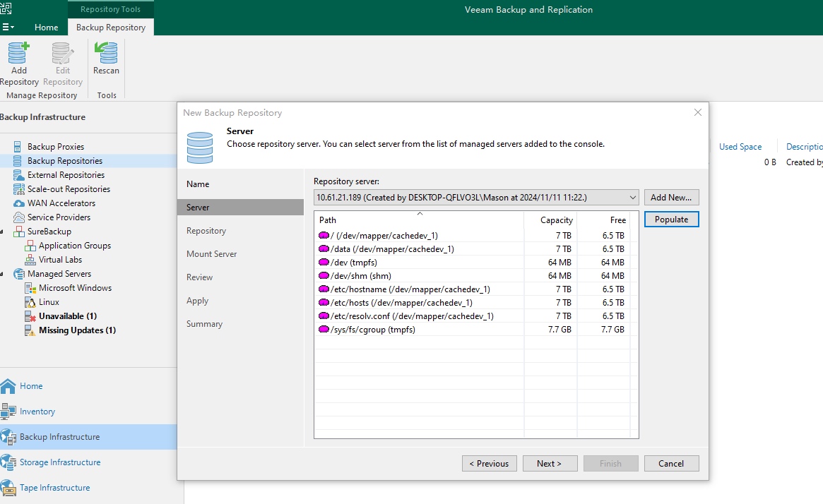Image resolution: width=823 pixels, height=504 pixels.
Task: Open the Summary wizard step
Action: coord(204,324)
